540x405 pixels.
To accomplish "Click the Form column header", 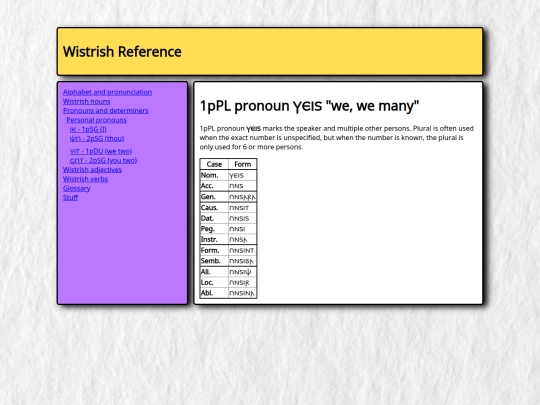I will point(242,164).
